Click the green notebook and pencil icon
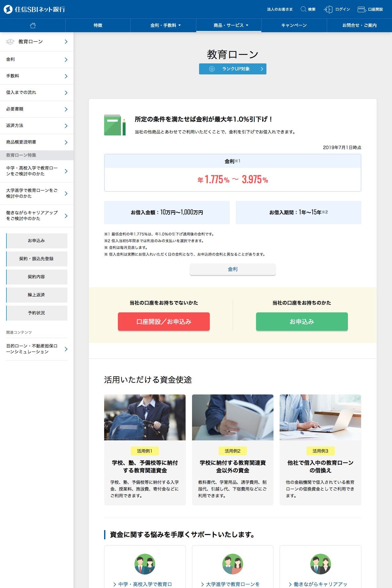Viewport: 392px width, 588px height. point(115,125)
